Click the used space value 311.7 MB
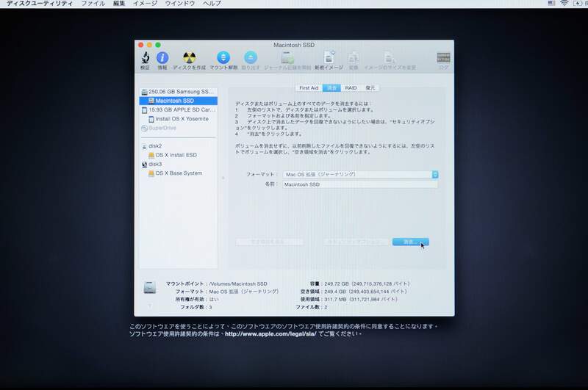 335,300
